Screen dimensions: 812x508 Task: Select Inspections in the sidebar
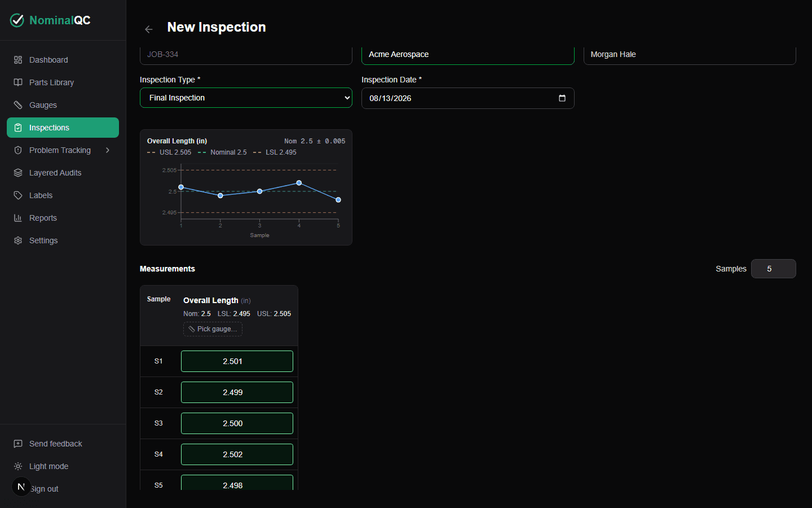coord(63,128)
